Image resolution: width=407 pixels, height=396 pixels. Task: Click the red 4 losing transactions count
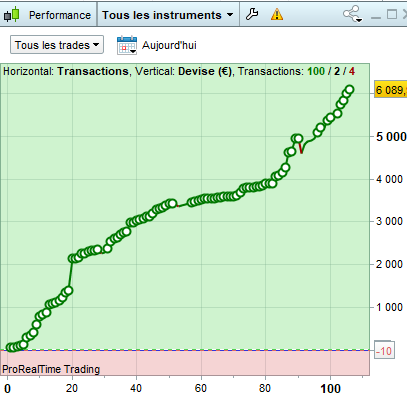[x=352, y=71]
